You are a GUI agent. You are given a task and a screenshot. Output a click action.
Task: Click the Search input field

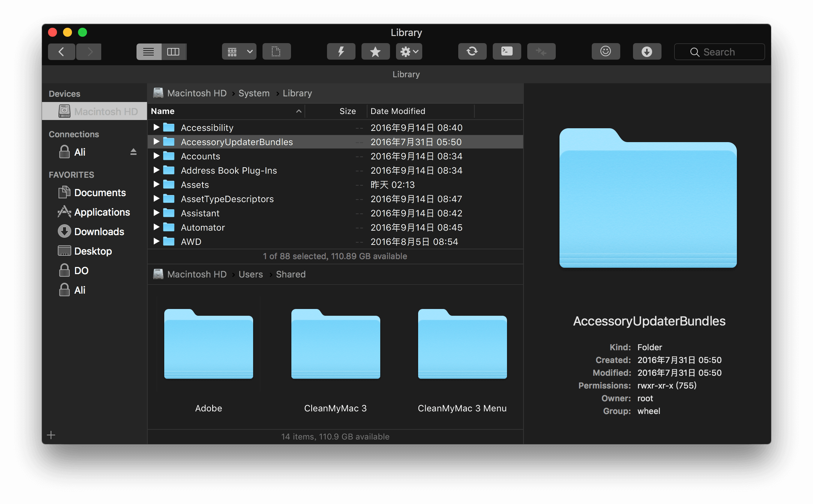[x=720, y=52]
